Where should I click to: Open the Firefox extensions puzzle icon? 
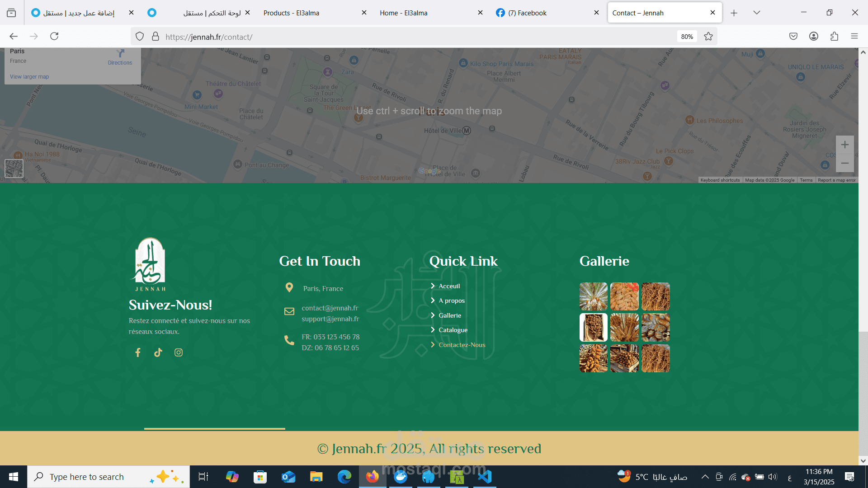[834, 36]
